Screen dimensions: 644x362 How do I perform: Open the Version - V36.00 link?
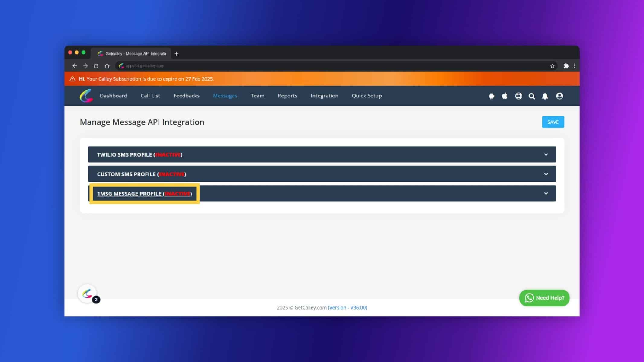(348, 308)
